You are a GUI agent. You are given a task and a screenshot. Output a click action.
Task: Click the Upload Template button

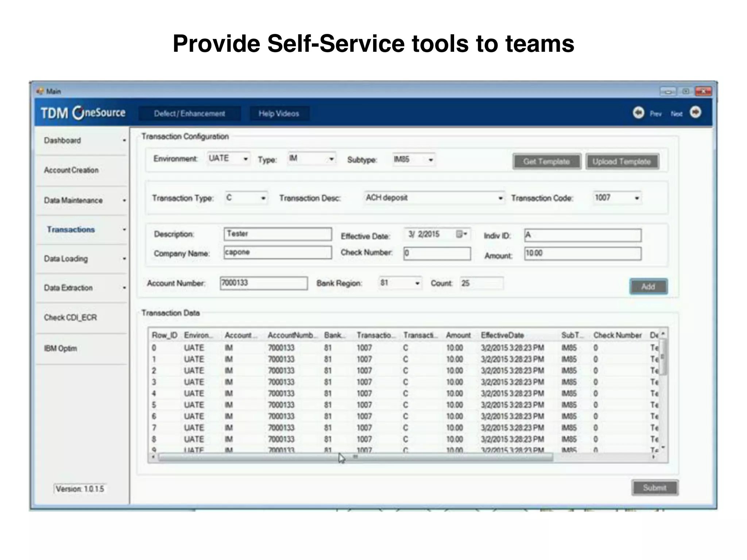pyautogui.click(x=622, y=162)
